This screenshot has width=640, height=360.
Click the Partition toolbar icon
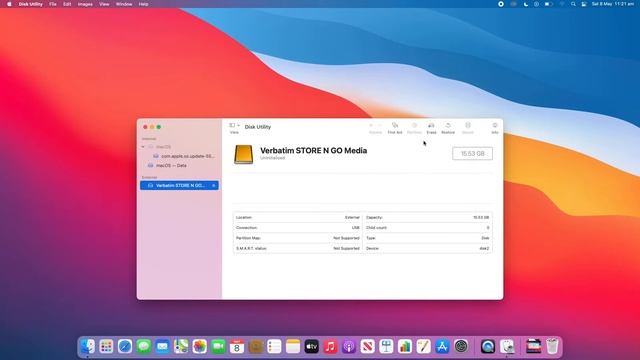pos(414,126)
